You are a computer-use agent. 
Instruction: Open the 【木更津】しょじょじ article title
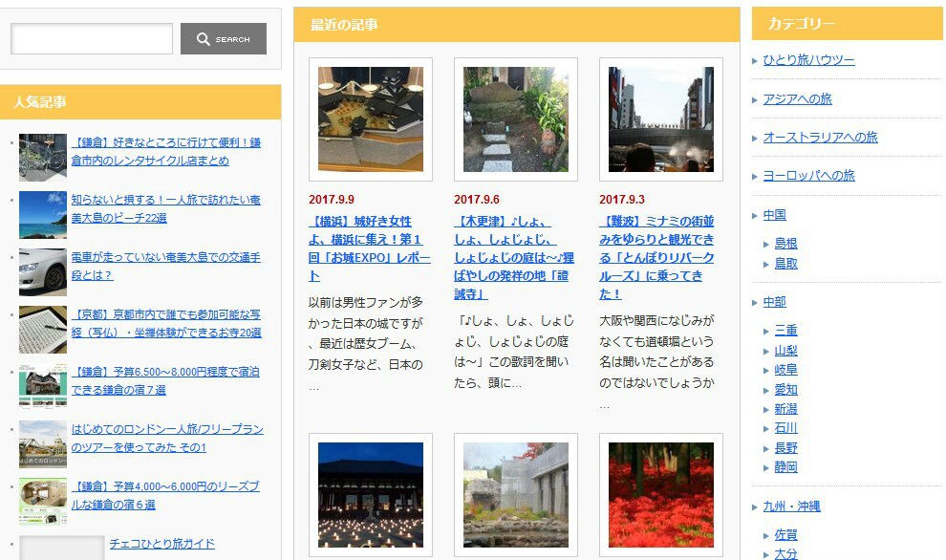[x=514, y=258]
